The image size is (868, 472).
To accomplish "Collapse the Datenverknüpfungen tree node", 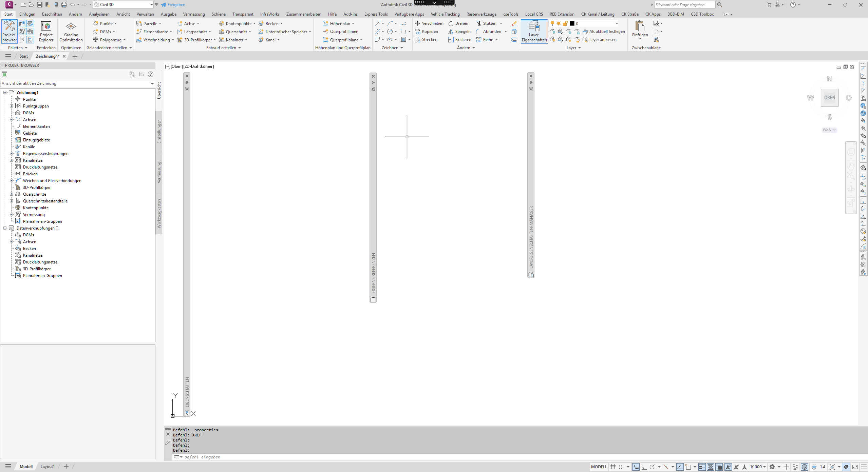I will tap(5, 228).
